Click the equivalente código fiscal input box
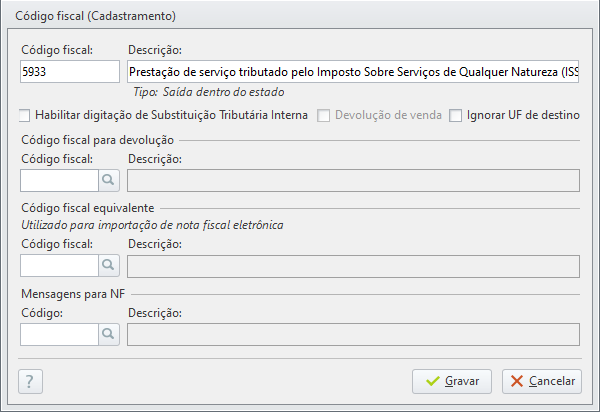This screenshot has height=412, width=600. tap(60, 265)
